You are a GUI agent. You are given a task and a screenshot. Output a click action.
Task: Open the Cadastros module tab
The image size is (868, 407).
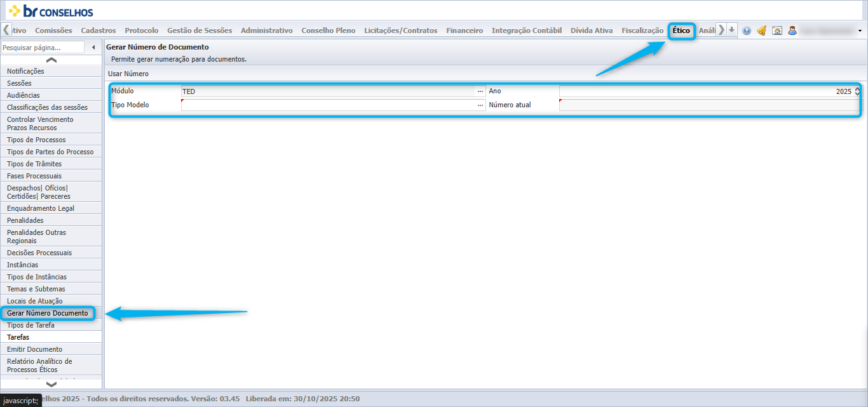(98, 30)
